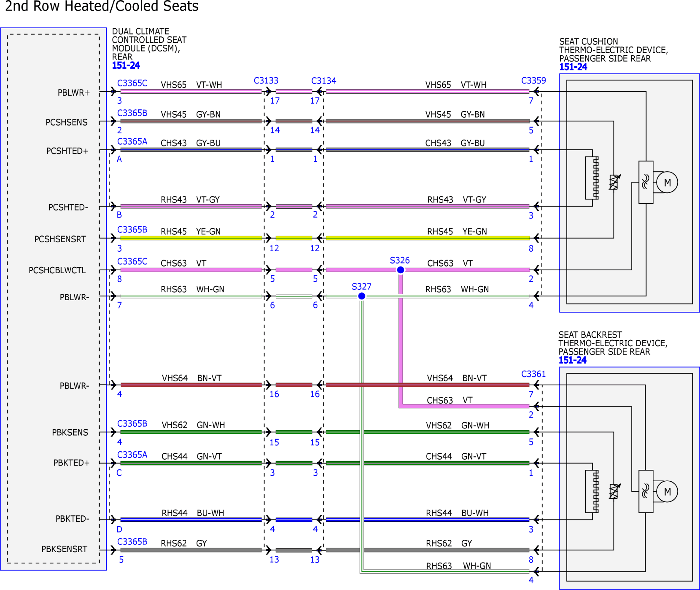The width and height of the screenshot is (700, 590).
Task: Select the PCSHTED+ pin label
Action: 67,151
